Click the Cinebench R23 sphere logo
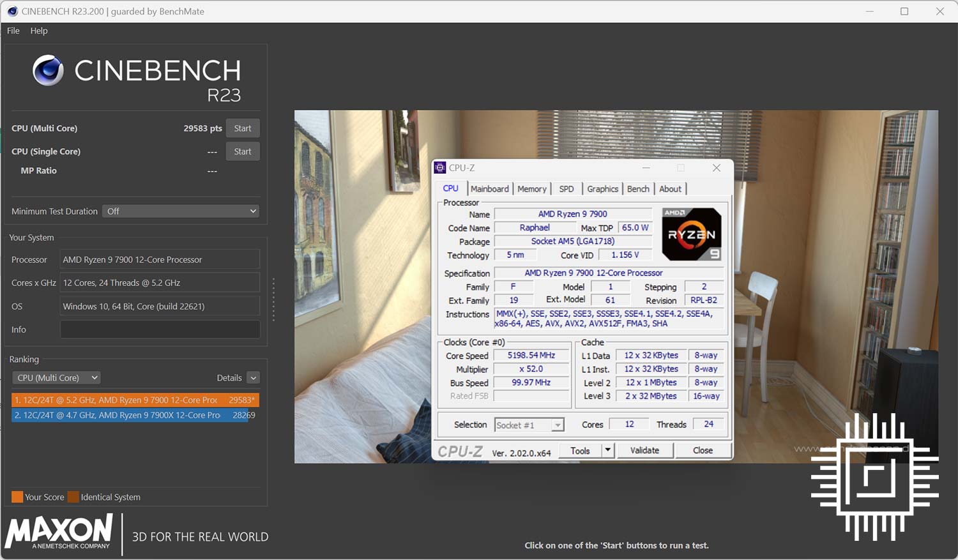This screenshot has width=958, height=560. click(x=48, y=70)
